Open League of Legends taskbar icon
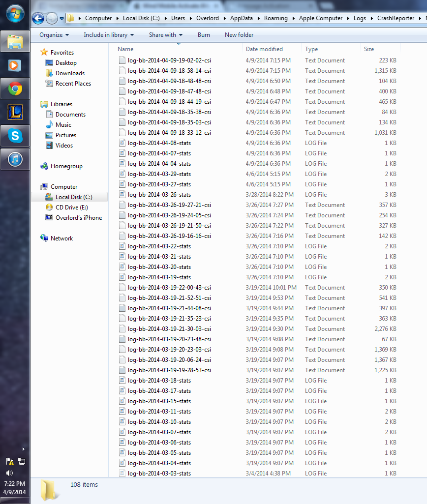Viewport: 427px width, 504px height. pyautogui.click(x=15, y=112)
